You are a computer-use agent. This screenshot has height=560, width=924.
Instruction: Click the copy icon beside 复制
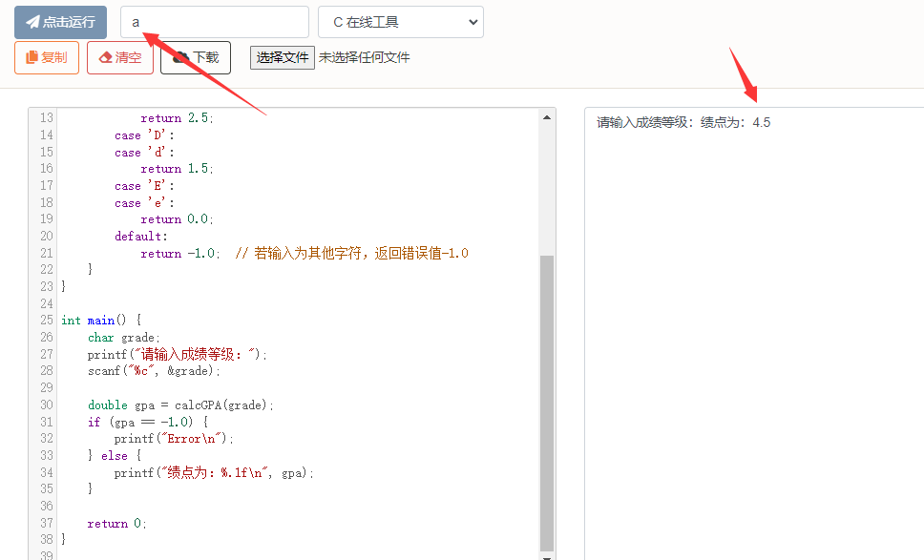coord(31,57)
